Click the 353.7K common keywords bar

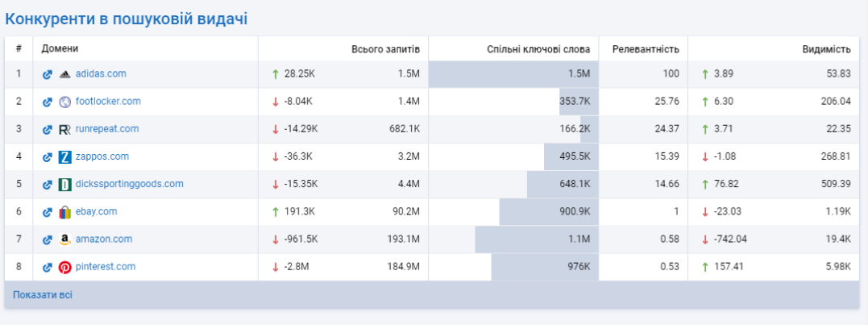(579, 102)
